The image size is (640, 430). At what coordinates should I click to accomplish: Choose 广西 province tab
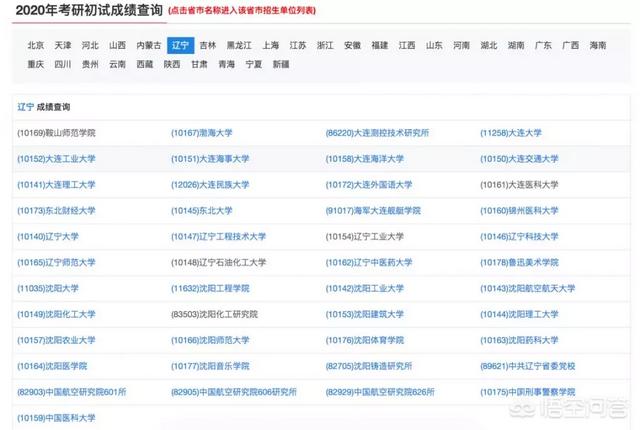[571, 45]
